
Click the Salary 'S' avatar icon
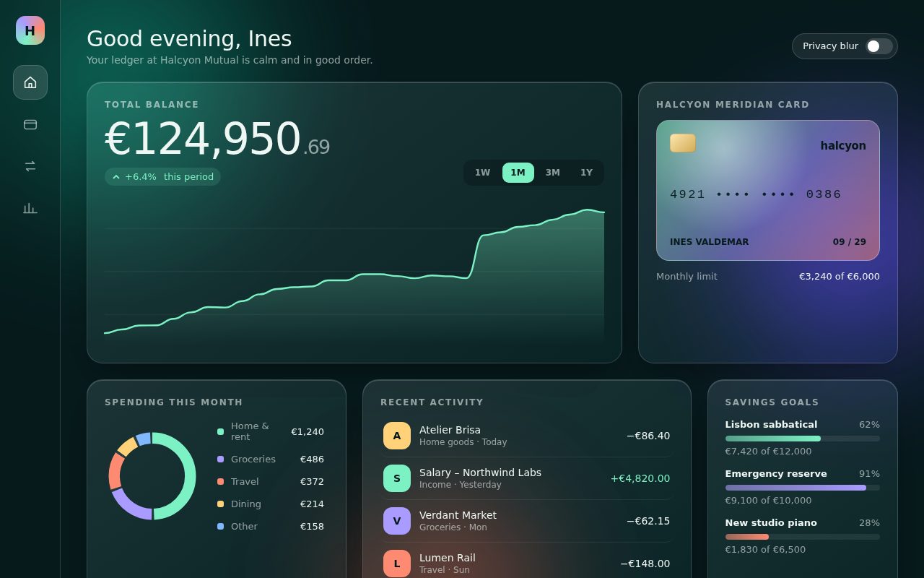[x=397, y=478]
